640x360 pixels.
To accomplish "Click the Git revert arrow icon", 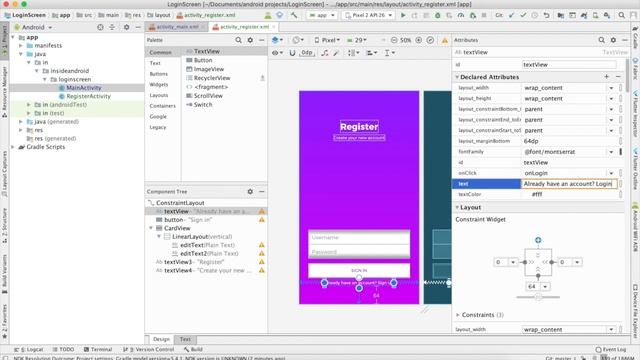I will 546,15.
